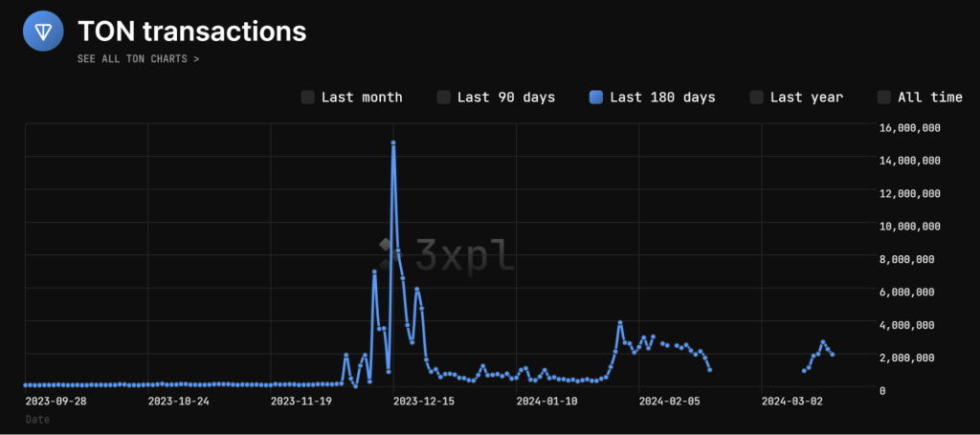Image resolution: width=980 pixels, height=435 pixels.
Task: Click the TON transactions heading
Action: click(191, 31)
